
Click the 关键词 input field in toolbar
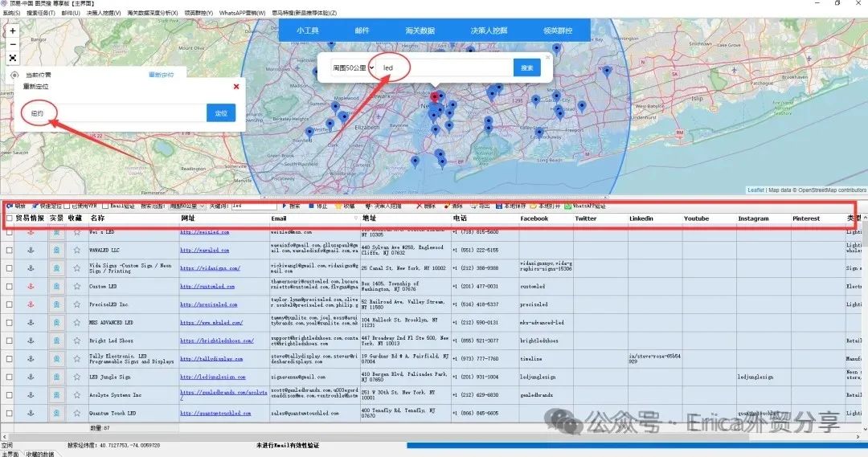253,206
